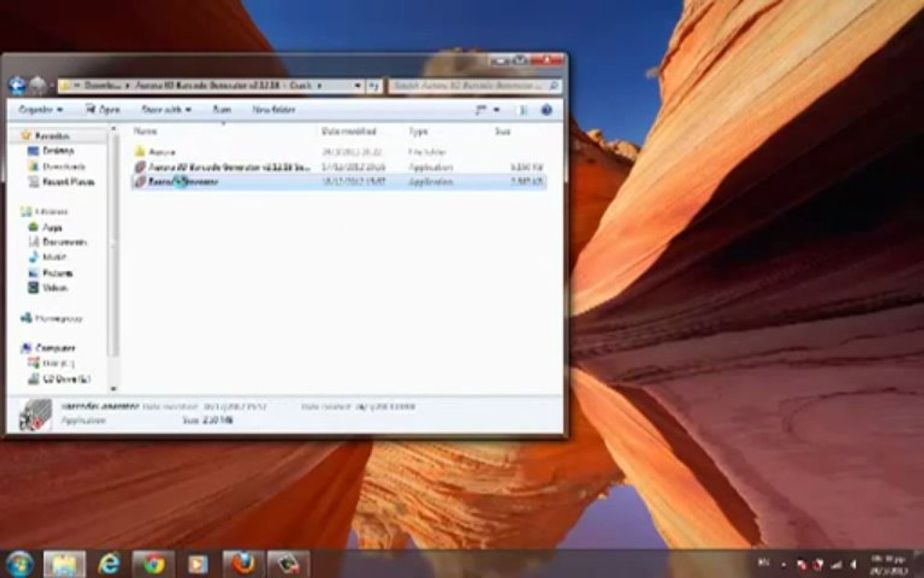Select the Apps library in the navigation pane
Image resolution: width=924 pixels, height=578 pixels.
pos(52,227)
